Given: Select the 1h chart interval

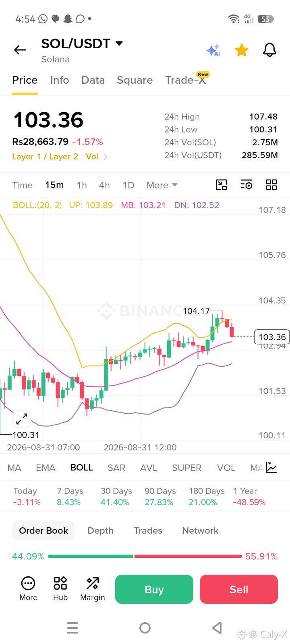Looking at the screenshot, I should click(x=82, y=185).
